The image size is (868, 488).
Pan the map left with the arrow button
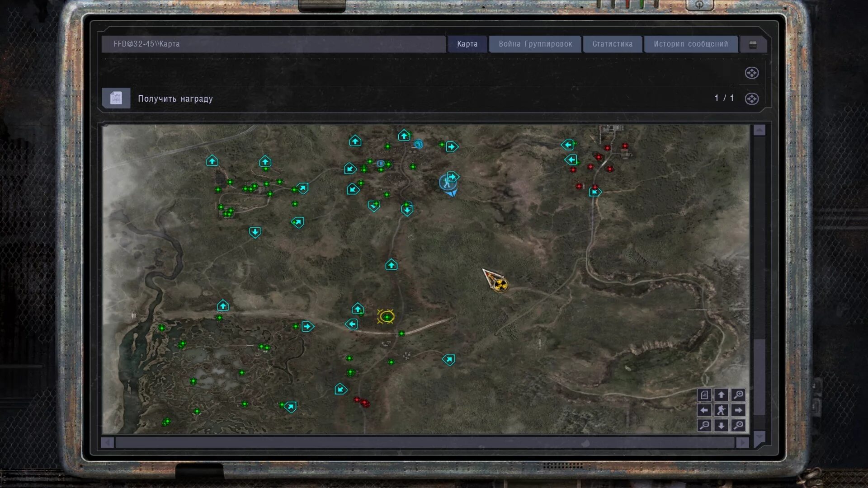tap(704, 410)
